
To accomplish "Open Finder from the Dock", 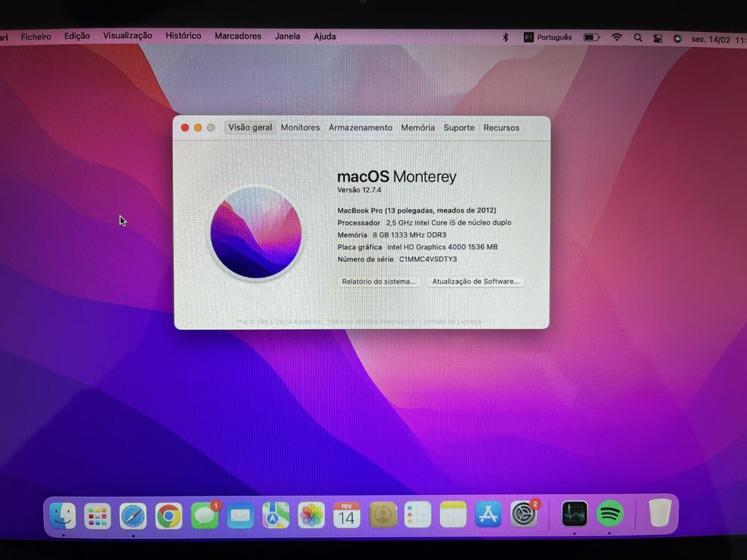I will pyautogui.click(x=63, y=516).
